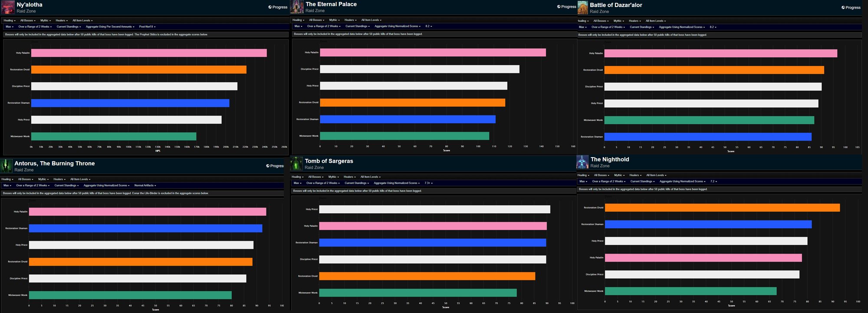Viewport: 868px width, 313px height.
Task: Click the Mistweaver Monk bar in the Ny'alotha chart
Action: [114, 136]
